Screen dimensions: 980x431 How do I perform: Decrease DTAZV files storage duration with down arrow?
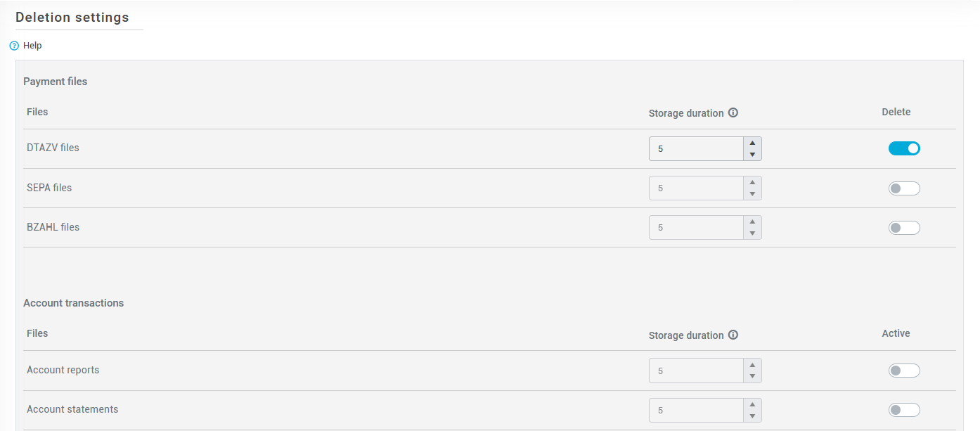[x=752, y=155]
